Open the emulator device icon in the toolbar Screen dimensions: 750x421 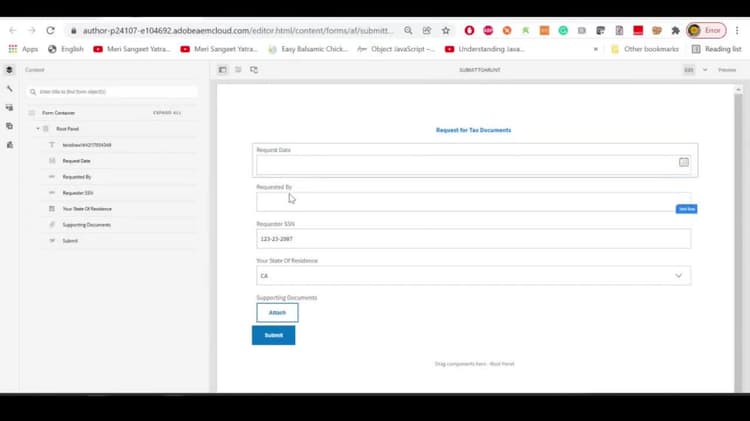point(254,70)
